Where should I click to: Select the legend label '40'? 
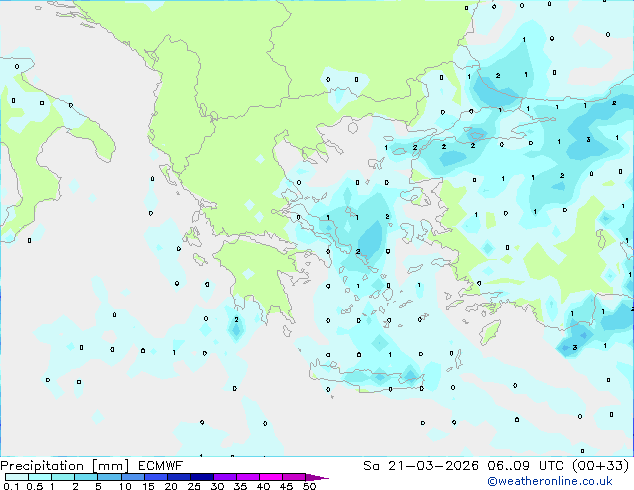tap(264, 486)
